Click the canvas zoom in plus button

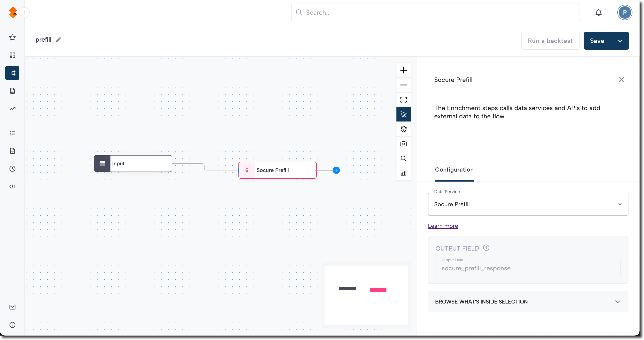tap(403, 70)
